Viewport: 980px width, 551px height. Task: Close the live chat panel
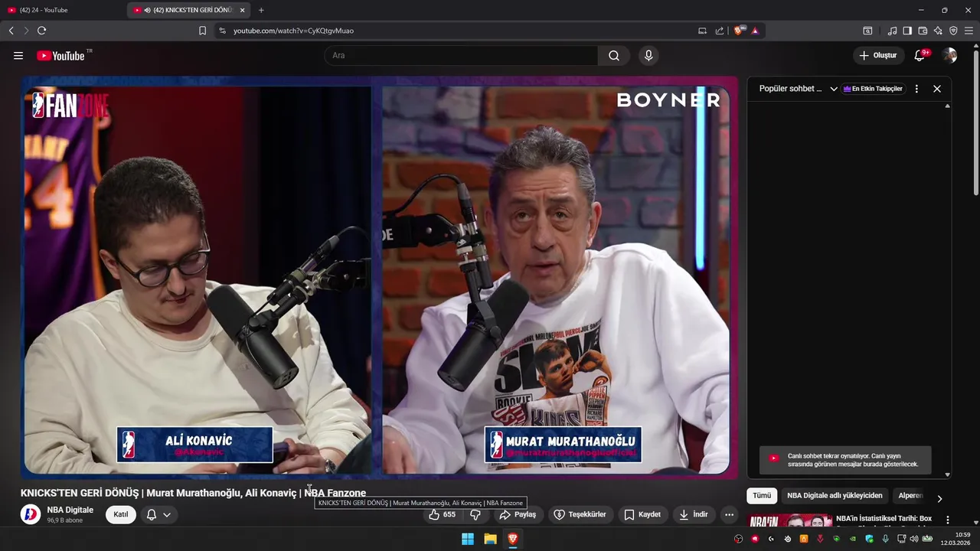tap(937, 89)
